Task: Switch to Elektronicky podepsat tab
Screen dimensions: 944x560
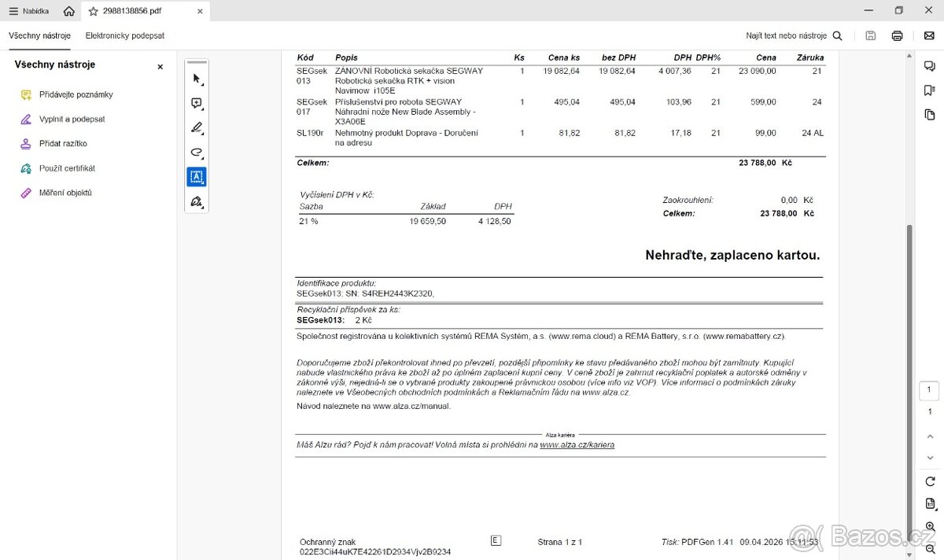Action: point(125,35)
